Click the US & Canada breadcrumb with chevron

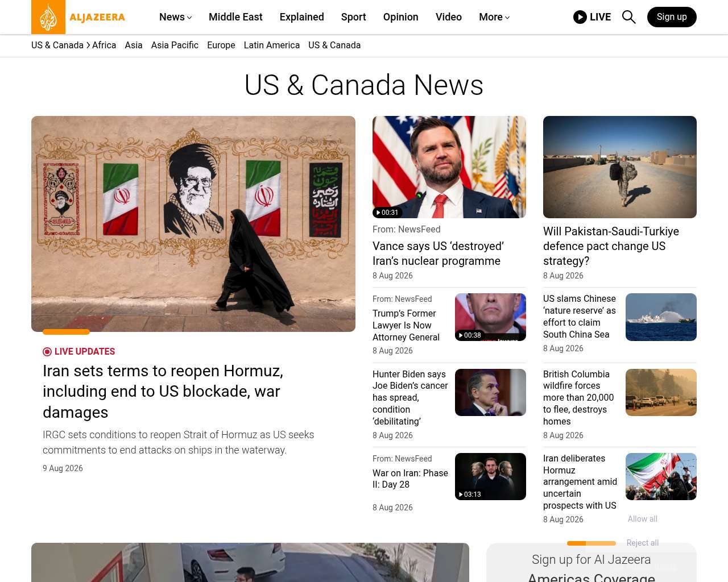tap(60, 45)
